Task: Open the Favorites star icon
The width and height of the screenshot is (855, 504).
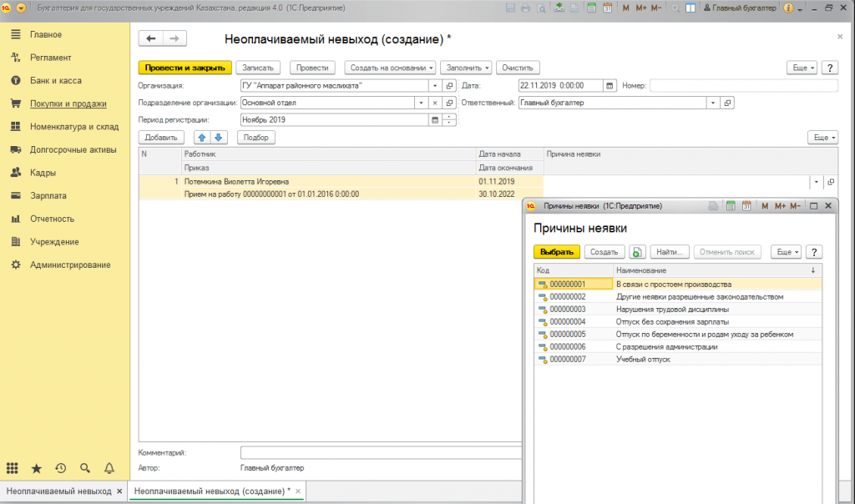Action: point(36,468)
